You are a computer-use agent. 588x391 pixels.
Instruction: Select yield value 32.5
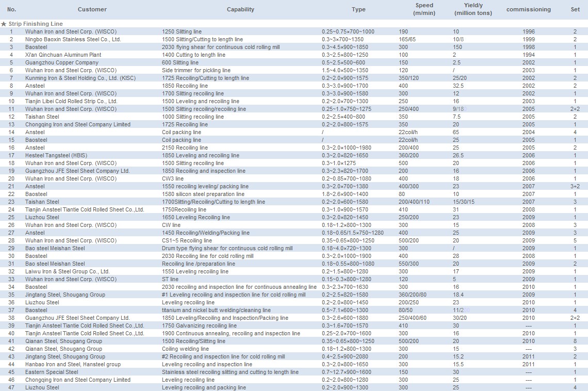tap(458, 86)
